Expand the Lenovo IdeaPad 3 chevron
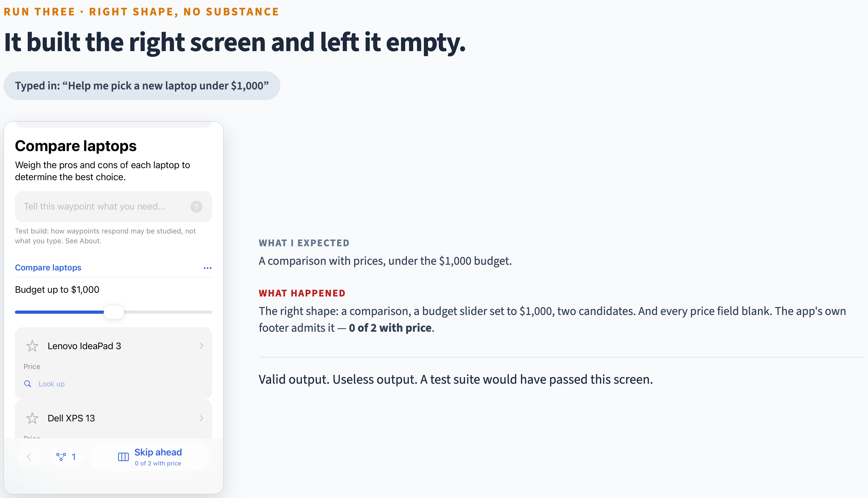The image size is (868, 498). pyautogui.click(x=201, y=346)
